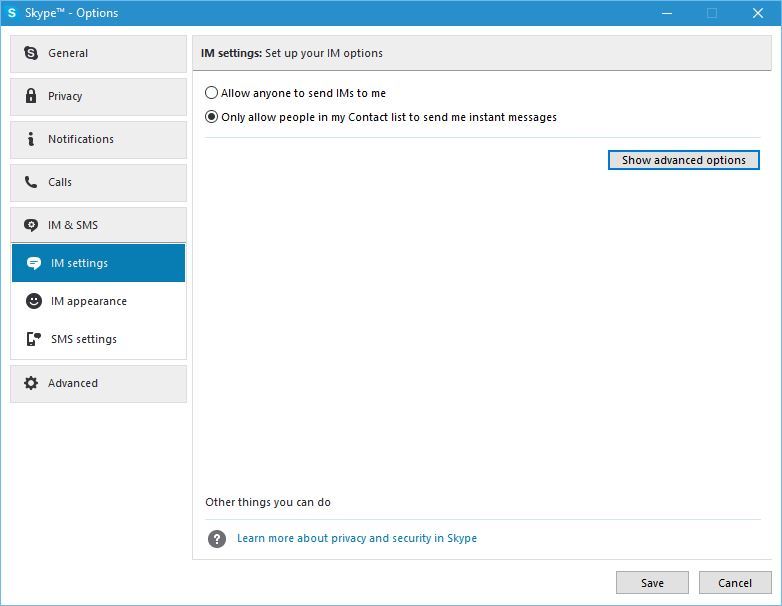The height and width of the screenshot is (606, 782).
Task: Switch to SMS settings page
Action: pos(99,339)
